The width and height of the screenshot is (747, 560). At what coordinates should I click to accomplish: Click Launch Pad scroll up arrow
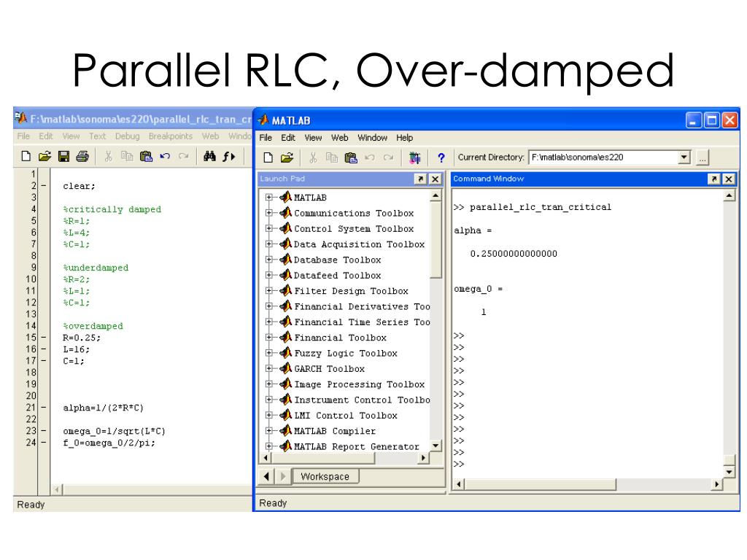click(x=436, y=195)
